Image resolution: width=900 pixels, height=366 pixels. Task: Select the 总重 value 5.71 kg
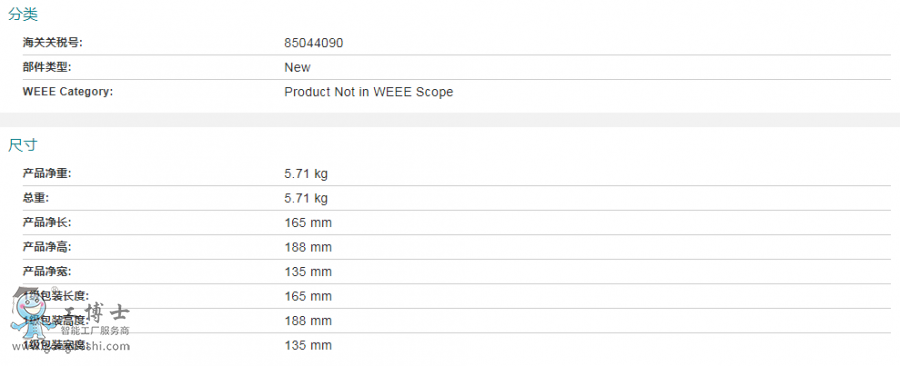pos(306,198)
